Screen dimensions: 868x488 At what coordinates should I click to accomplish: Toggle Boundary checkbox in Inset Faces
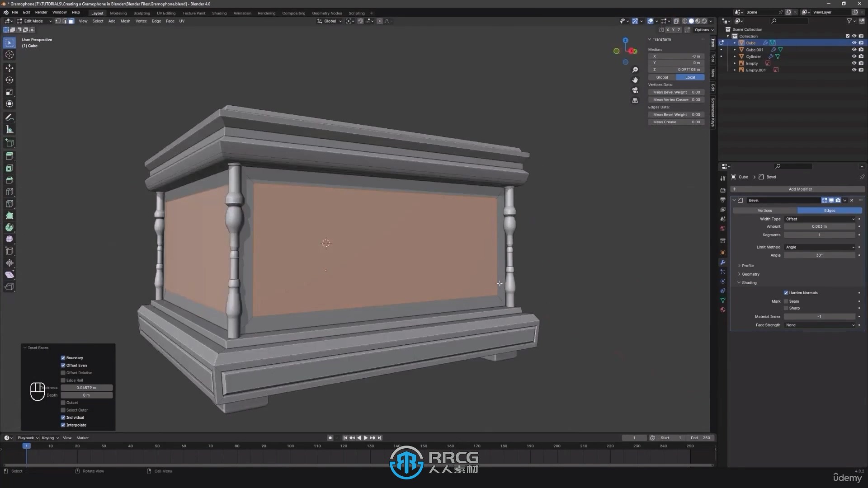click(x=63, y=357)
